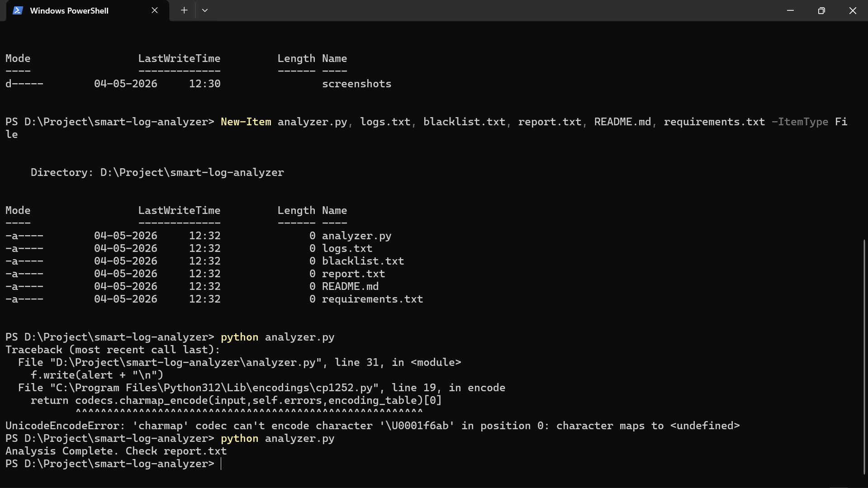Screen dimensions: 868x488
Task: Click 'Directory: D:\Project\smart-log-analyzer' line
Action: 157,172
